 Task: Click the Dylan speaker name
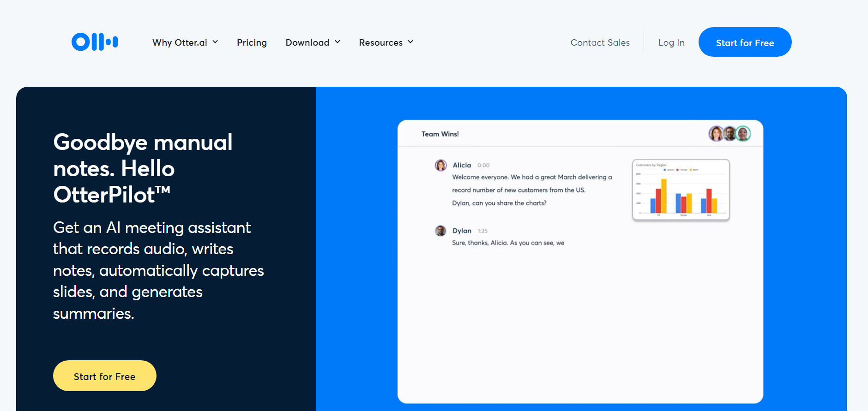point(462,231)
